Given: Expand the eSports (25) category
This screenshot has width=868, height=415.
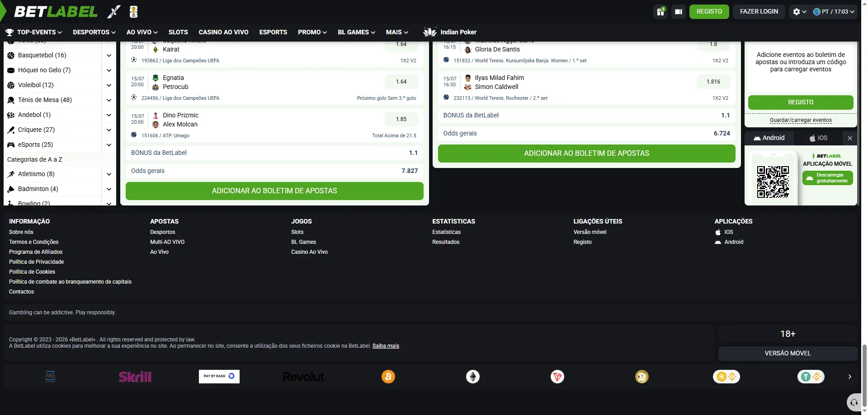Looking at the screenshot, I should (x=109, y=145).
